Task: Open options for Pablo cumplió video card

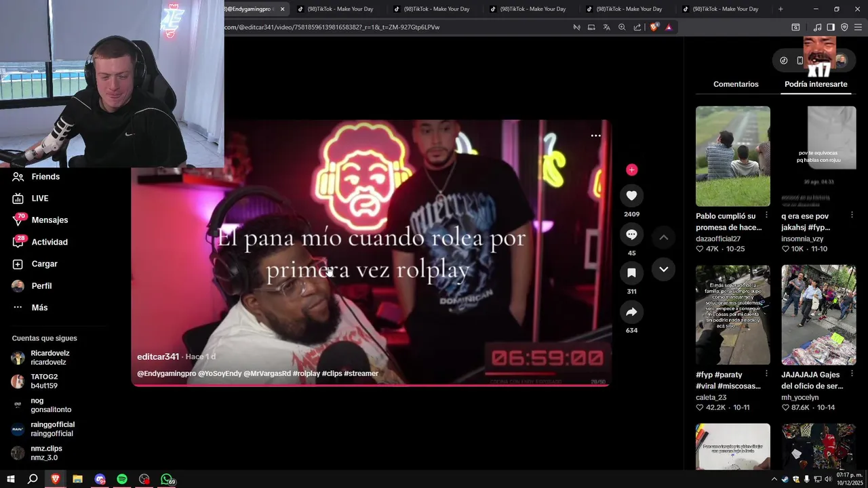Action: tap(766, 215)
